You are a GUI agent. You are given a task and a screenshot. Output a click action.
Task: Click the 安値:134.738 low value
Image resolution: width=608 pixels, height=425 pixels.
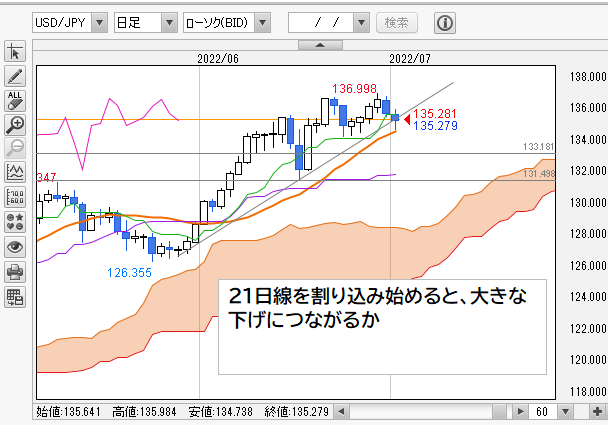point(220,411)
